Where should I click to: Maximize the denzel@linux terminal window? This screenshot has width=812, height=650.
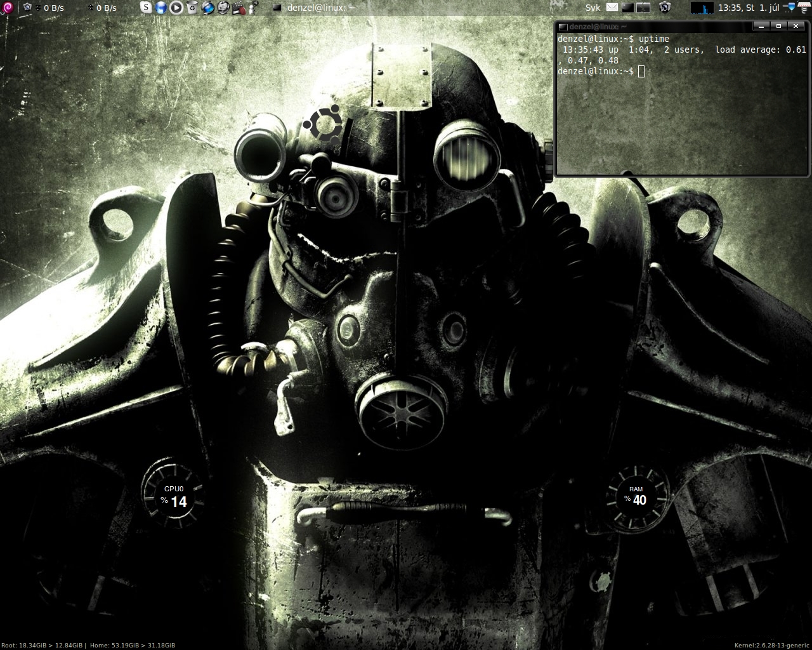pos(779,26)
